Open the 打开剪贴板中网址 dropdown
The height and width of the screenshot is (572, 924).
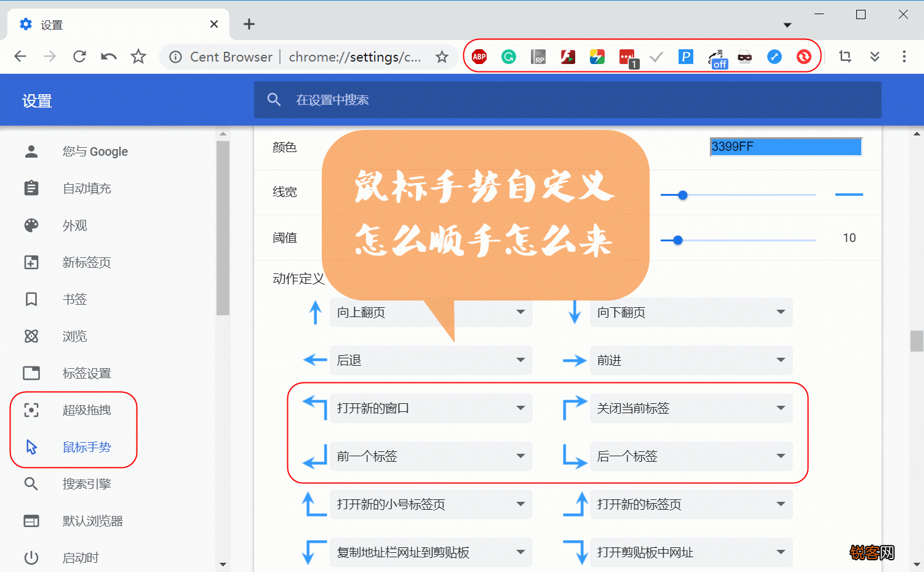[x=691, y=552]
